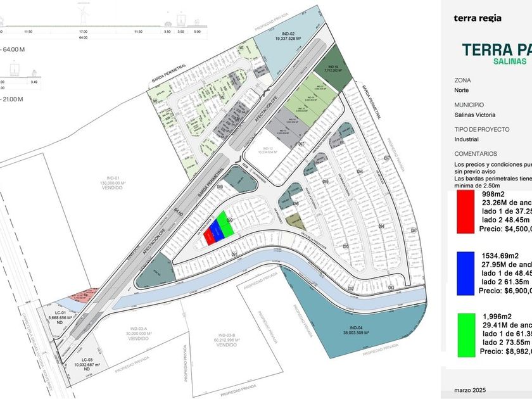Viewport: 532px width, 399px height.
Task: Click the lado 2 61.35m line
Action: click(505, 282)
